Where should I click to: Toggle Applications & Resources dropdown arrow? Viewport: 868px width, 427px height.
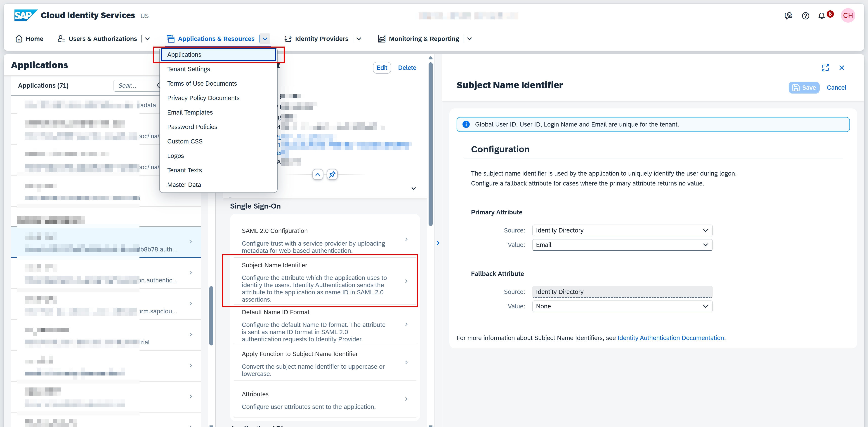pos(265,39)
